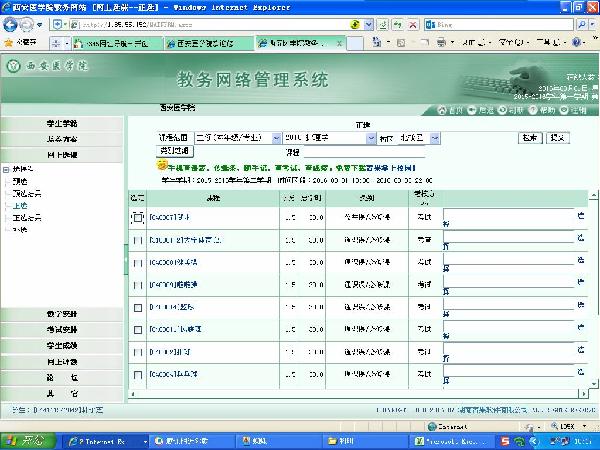600x450 pixels.
Task: Open the Quick Tabs list dropdown arrow
Action: pyautogui.click(x=67, y=44)
